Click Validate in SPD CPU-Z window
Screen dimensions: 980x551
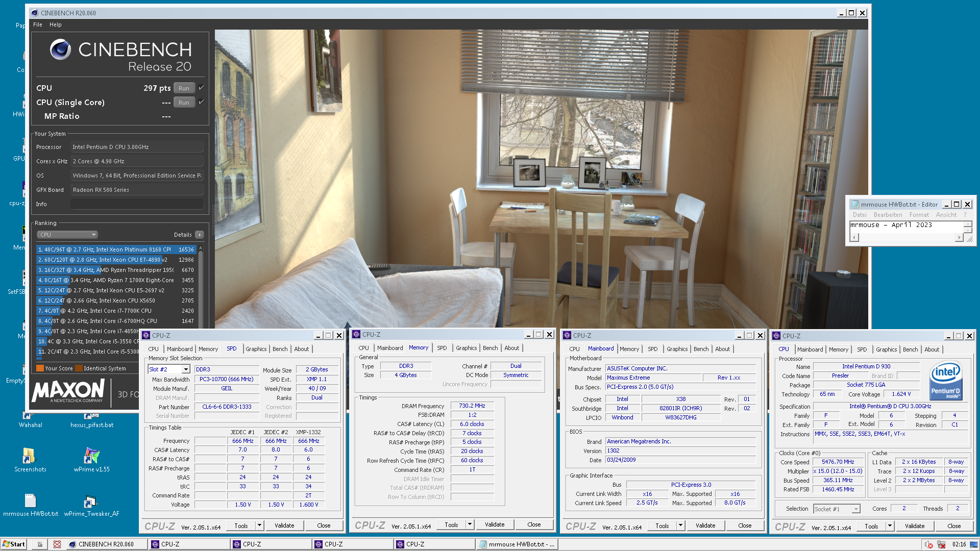point(284,525)
